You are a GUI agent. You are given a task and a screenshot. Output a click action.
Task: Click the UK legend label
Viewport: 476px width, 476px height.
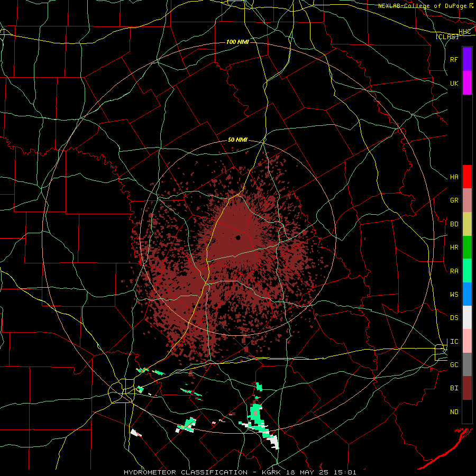click(x=454, y=83)
